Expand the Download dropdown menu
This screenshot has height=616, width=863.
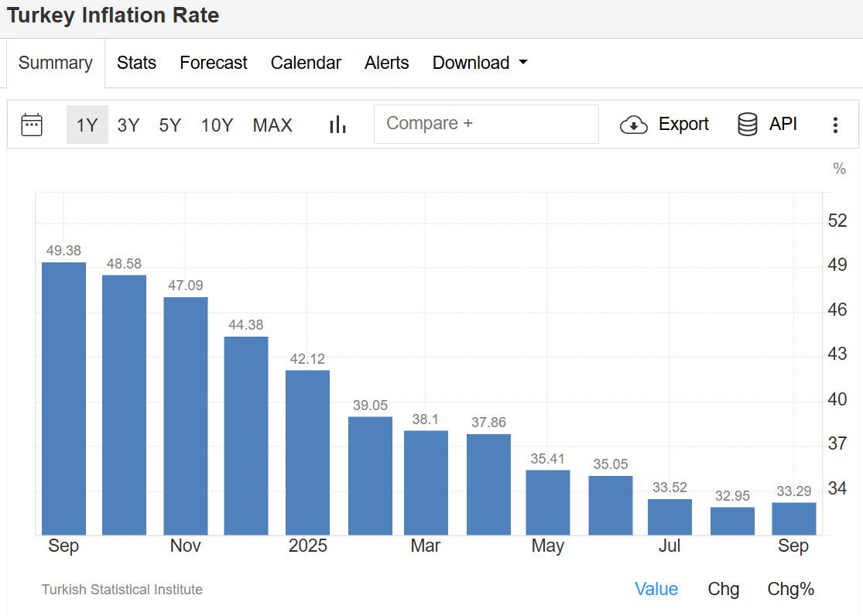[480, 63]
